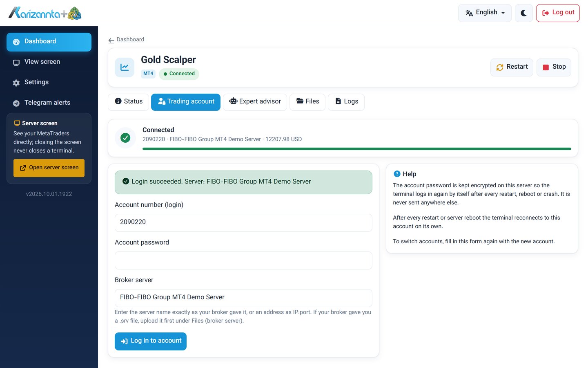Stop the Gold Scalper terminal
This screenshot has height=368, width=588.
point(554,67)
